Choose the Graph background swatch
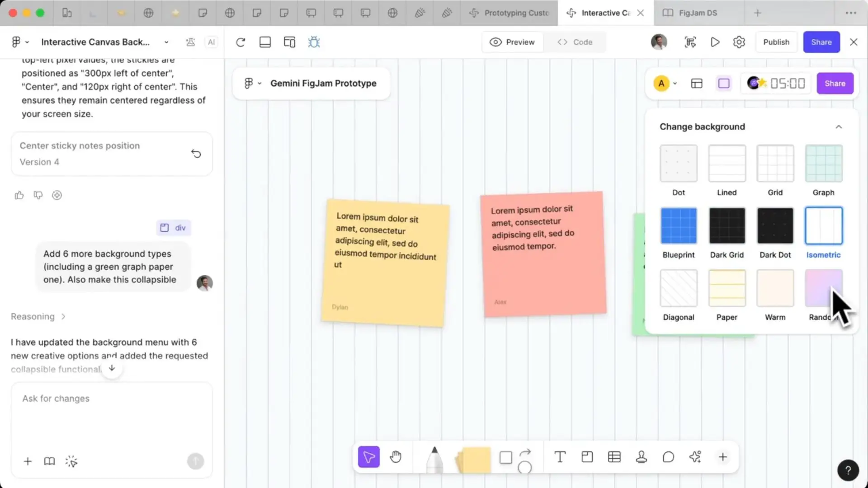The image size is (868, 488). pos(823,163)
